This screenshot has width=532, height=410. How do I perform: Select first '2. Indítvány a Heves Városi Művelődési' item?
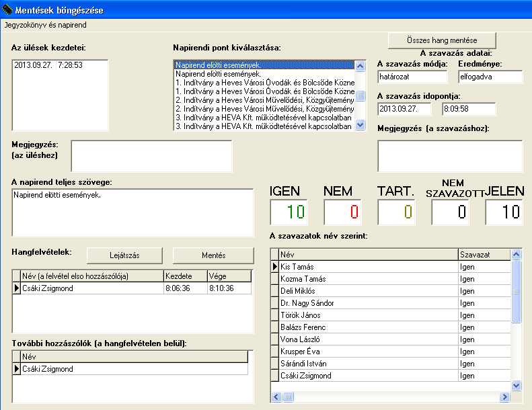264,100
